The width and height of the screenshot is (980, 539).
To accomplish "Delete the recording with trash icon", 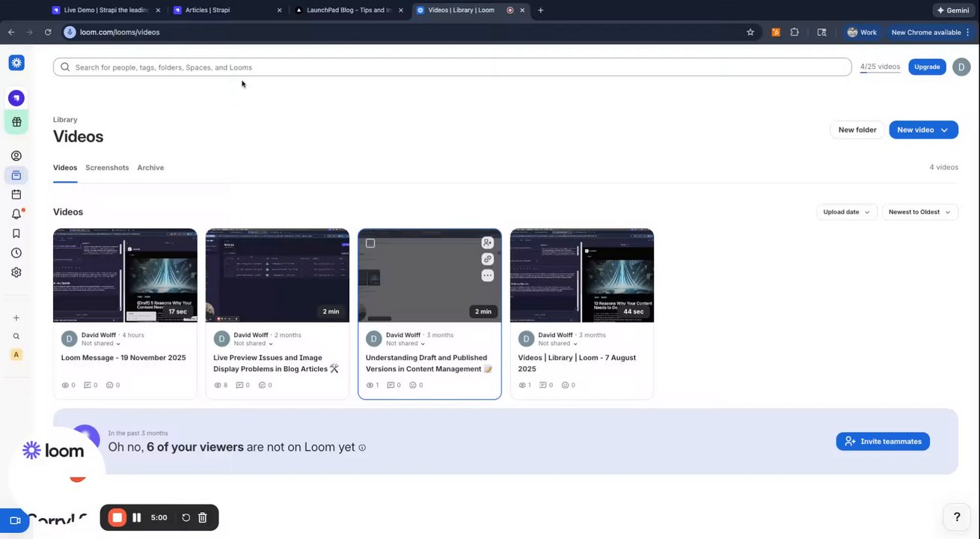I will tap(203, 517).
